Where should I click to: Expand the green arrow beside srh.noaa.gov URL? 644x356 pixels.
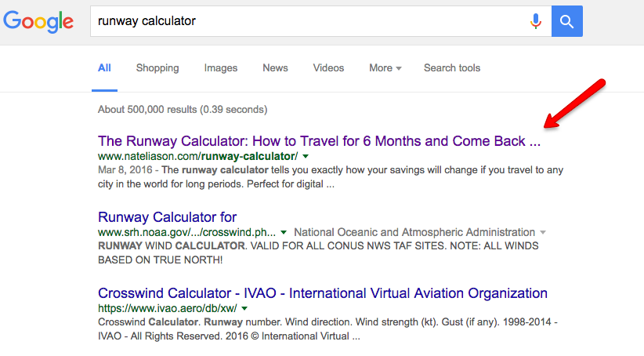284,233
